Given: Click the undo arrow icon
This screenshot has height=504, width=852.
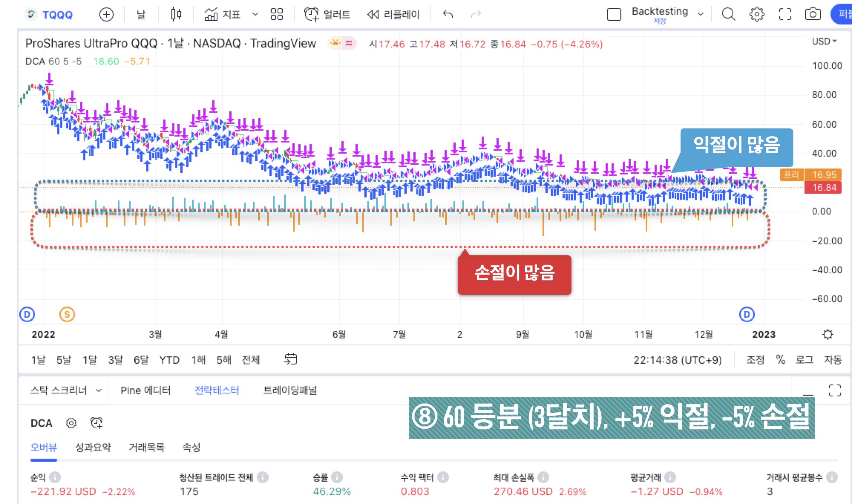Looking at the screenshot, I should (x=448, y=14).
